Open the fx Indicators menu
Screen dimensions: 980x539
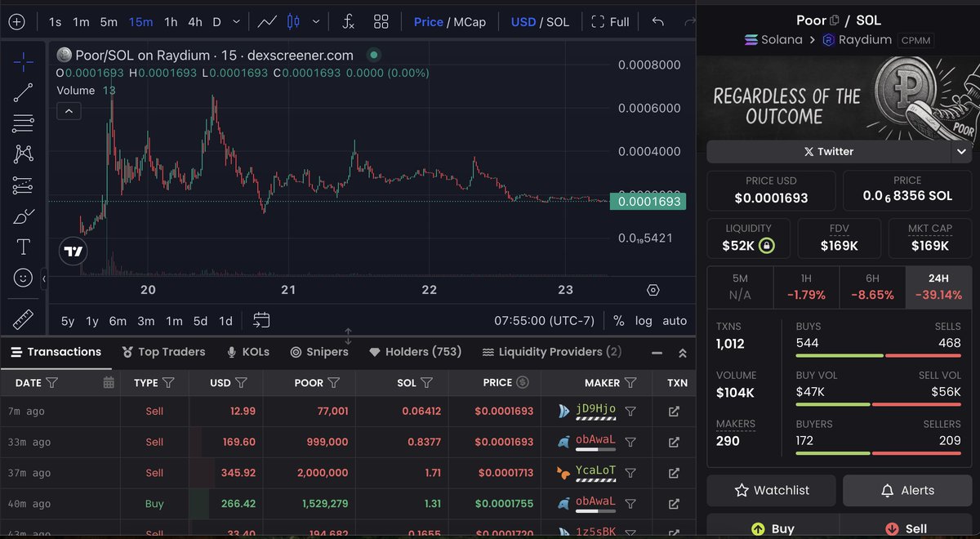click(348, 22)
